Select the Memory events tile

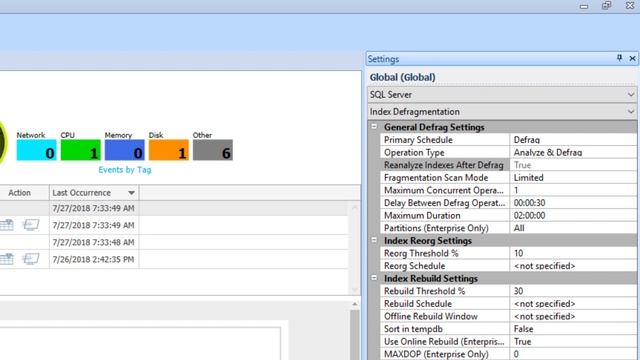click(124, 150)
